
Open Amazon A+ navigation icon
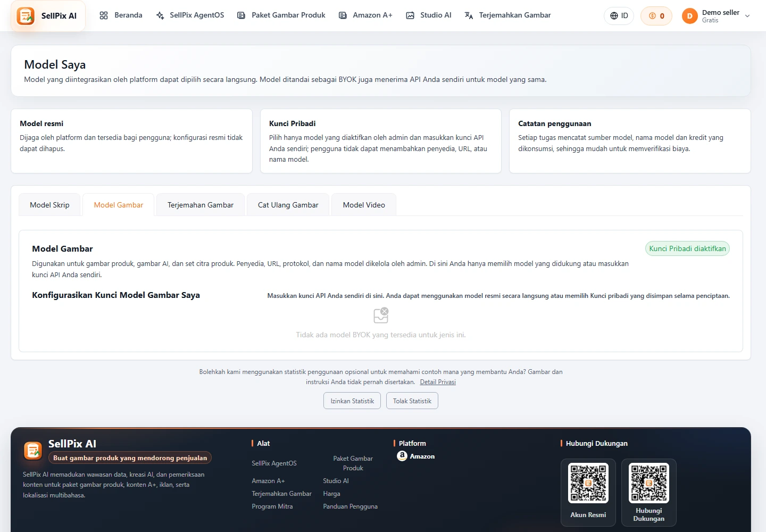click(343, 15)
